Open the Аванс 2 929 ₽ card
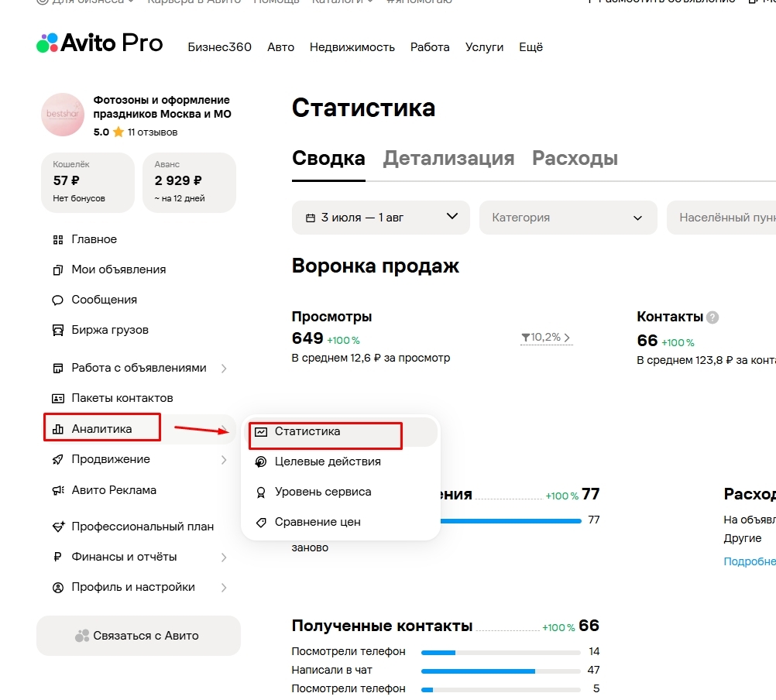This screenshot has width=776, height=700. click(189, 183)
